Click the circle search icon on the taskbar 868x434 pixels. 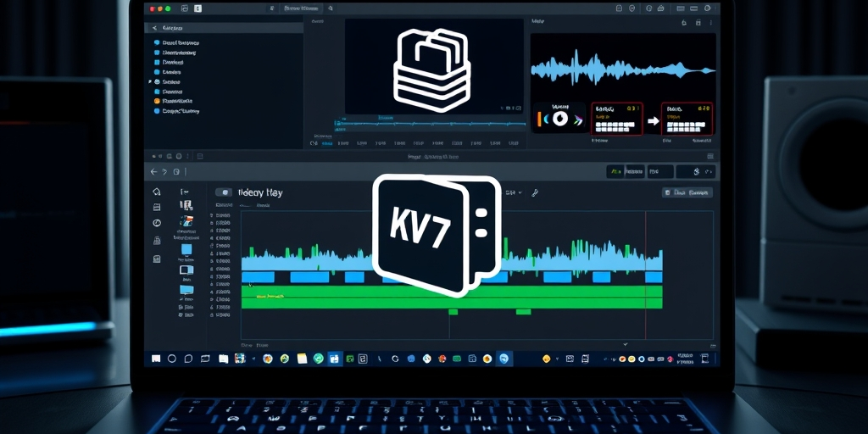172,359
